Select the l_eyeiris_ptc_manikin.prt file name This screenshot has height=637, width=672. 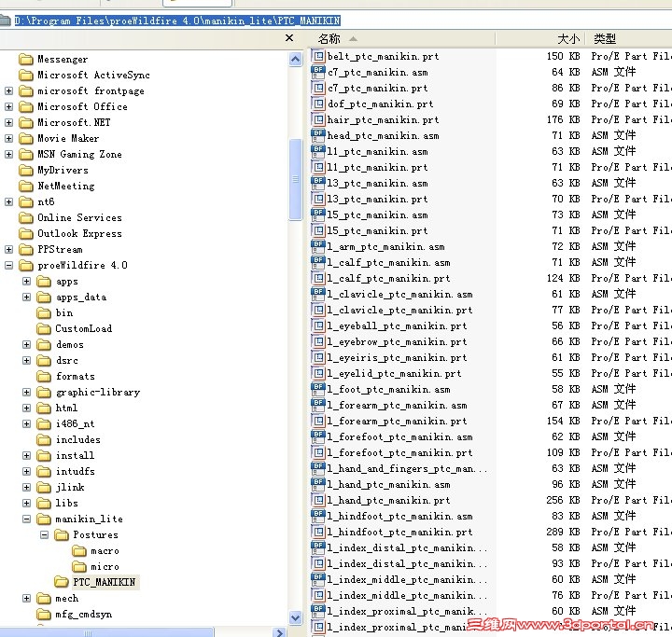tap(397, 357)
